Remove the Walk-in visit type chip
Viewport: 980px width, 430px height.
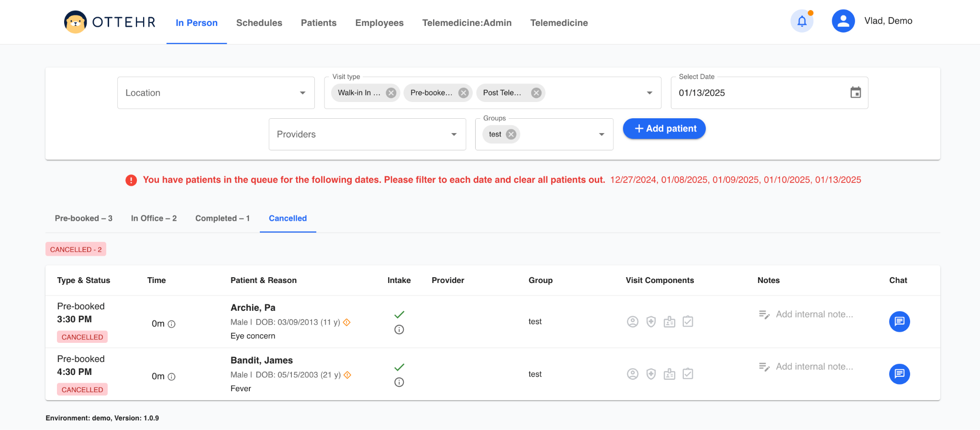(x=391, y=93)
